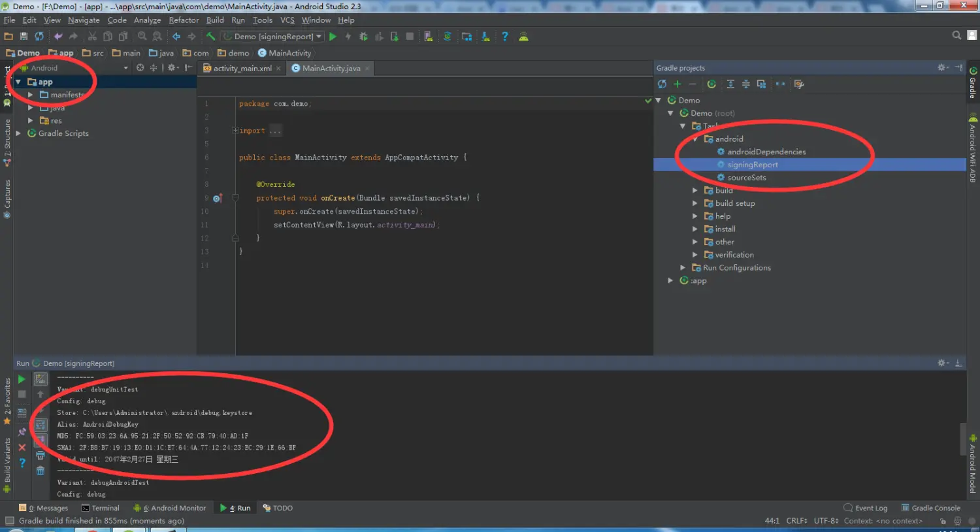
Task: Open the Android view dropdown
Action: pyautogui.click(x=125, y=68)
